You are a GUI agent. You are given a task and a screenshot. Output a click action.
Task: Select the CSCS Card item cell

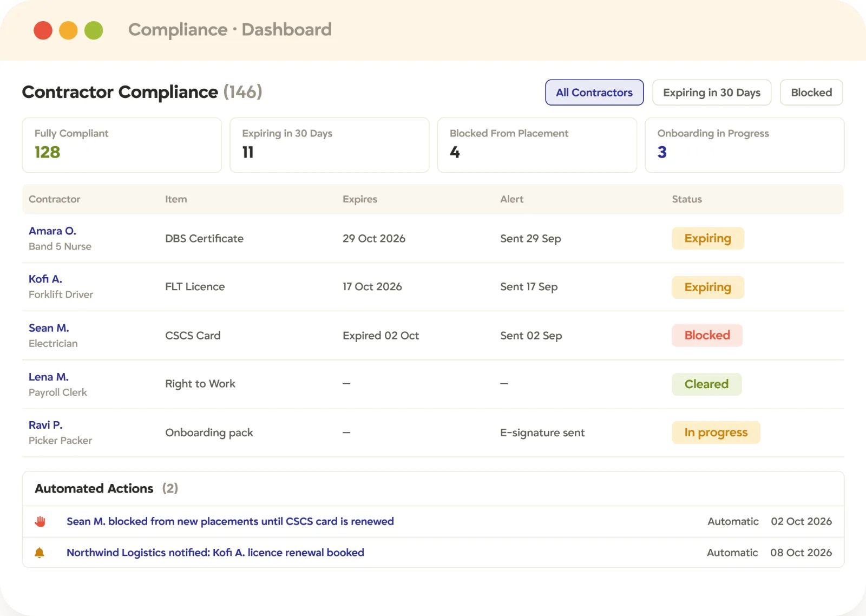[x=193, y=336]
